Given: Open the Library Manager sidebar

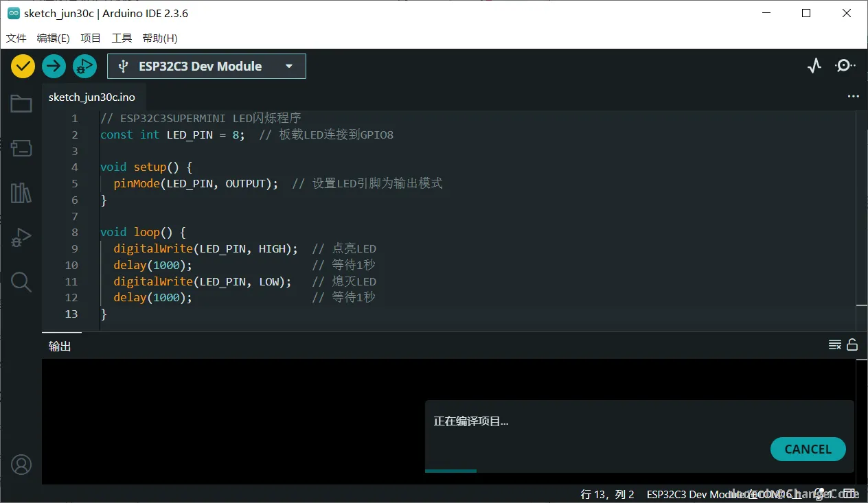Looking at the screenshot, I should 21,193.
